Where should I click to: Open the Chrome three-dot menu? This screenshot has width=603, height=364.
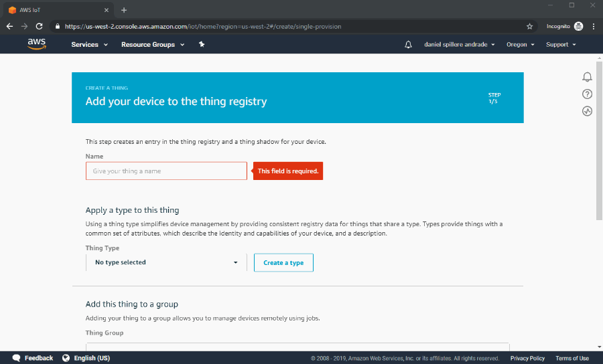click(593, 26)
